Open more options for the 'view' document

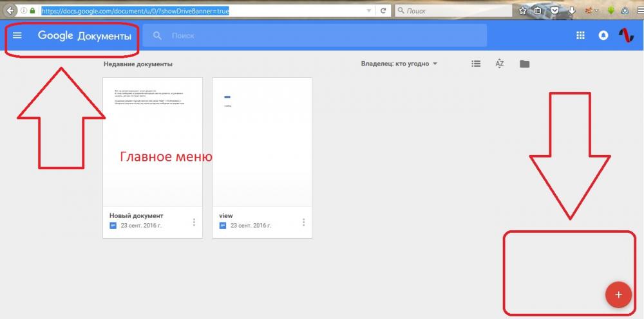click(303, 222)
